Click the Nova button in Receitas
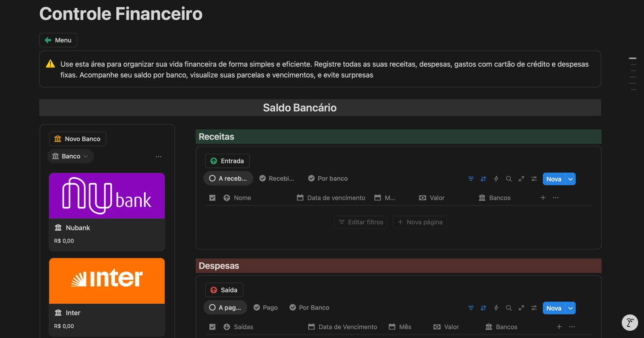Viewport: 644px width, 338px height. [554, 179]
